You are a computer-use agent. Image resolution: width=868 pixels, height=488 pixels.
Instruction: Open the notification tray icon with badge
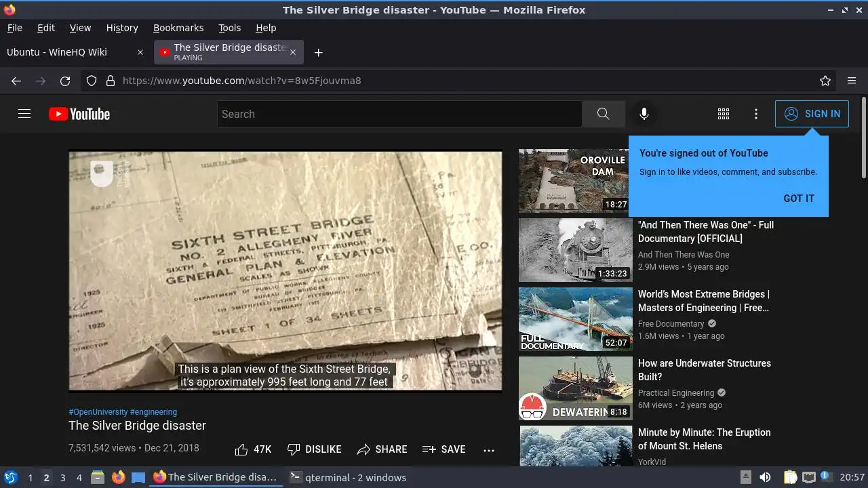[x=825, y=476]
